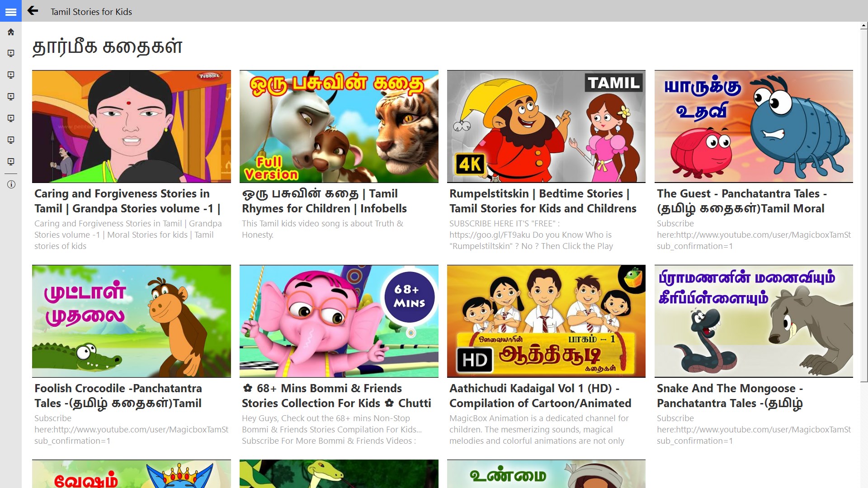Open the third video category sidebar icon
This screenshot has width=868, height=488.
point(11,97)
